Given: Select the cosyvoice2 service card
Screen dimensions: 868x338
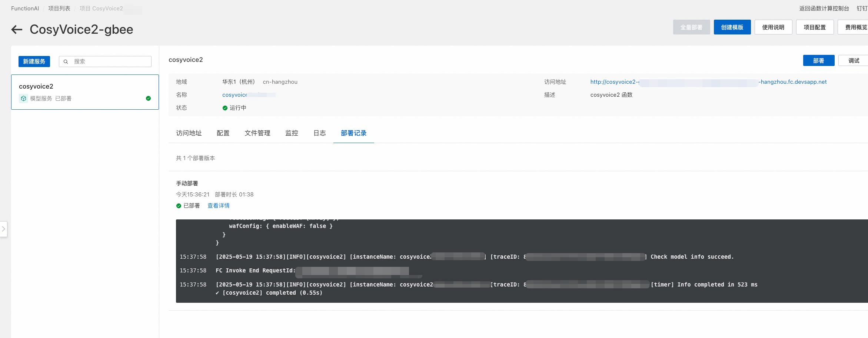Looking at the screenshot, I should point(85,92).
